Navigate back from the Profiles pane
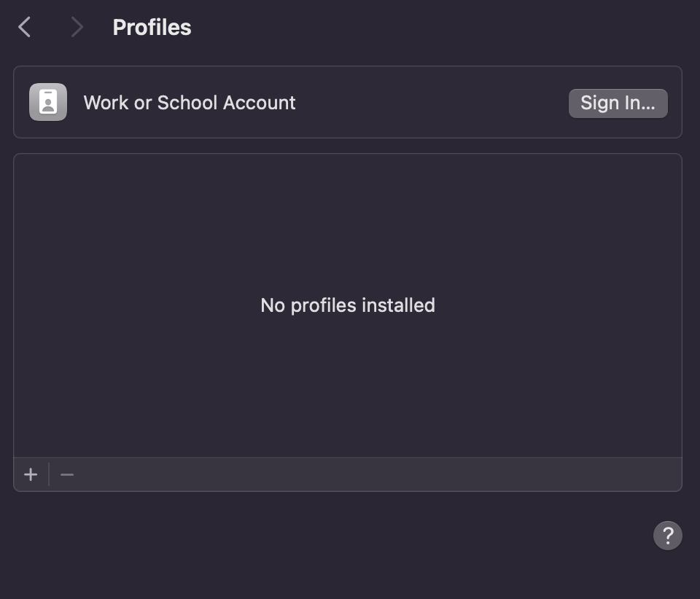700x599 pixels. [x=25, y=27]
